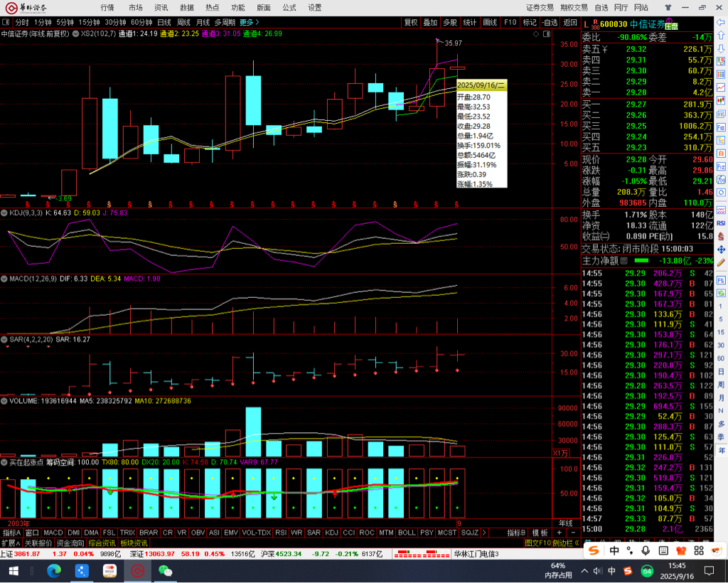Click the F12 sidebar icon

click(721, 166)
